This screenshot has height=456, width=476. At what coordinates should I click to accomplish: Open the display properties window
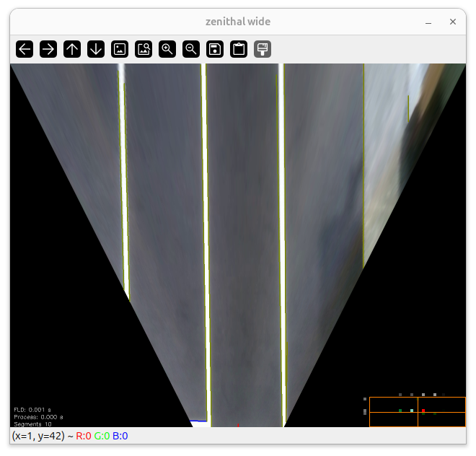(x=263, y=49)
